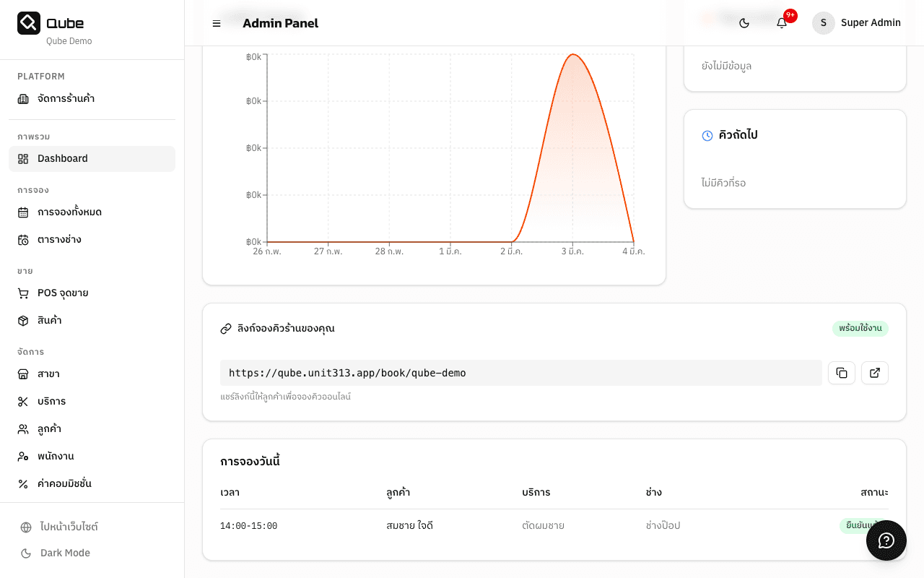This screenshot has height=578, width=924.
Task: Open the Super Admin user menu
Action: point(857,23)
